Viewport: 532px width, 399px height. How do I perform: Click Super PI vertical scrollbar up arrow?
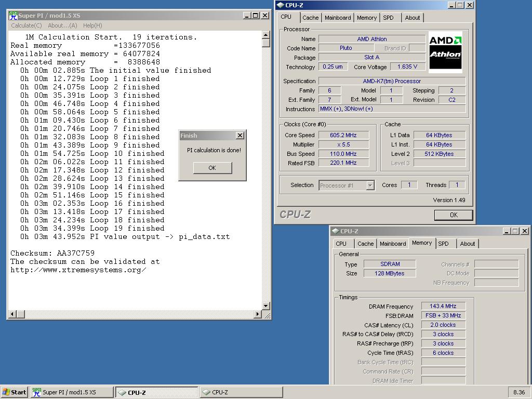tap(265, 35)
